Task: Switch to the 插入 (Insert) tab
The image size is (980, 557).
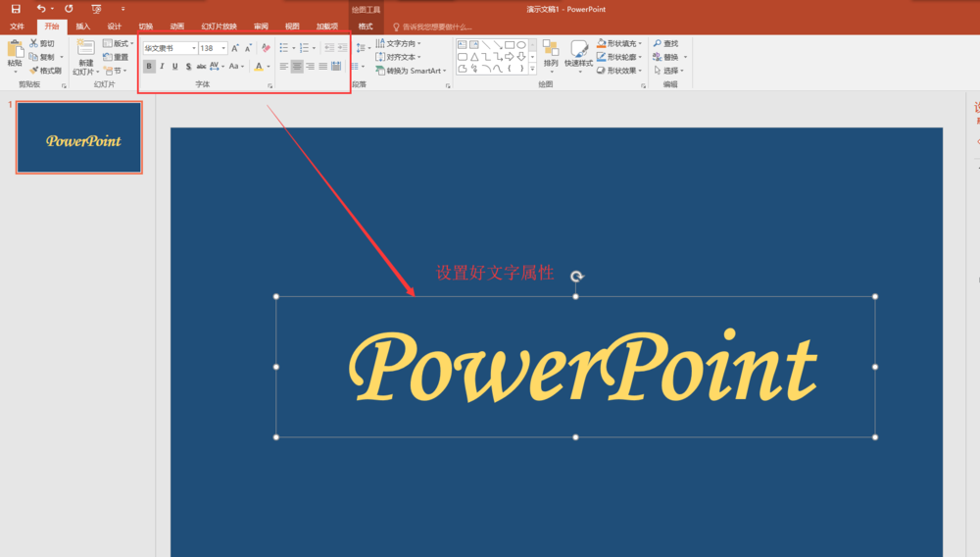Action: (x=82, y=26)
